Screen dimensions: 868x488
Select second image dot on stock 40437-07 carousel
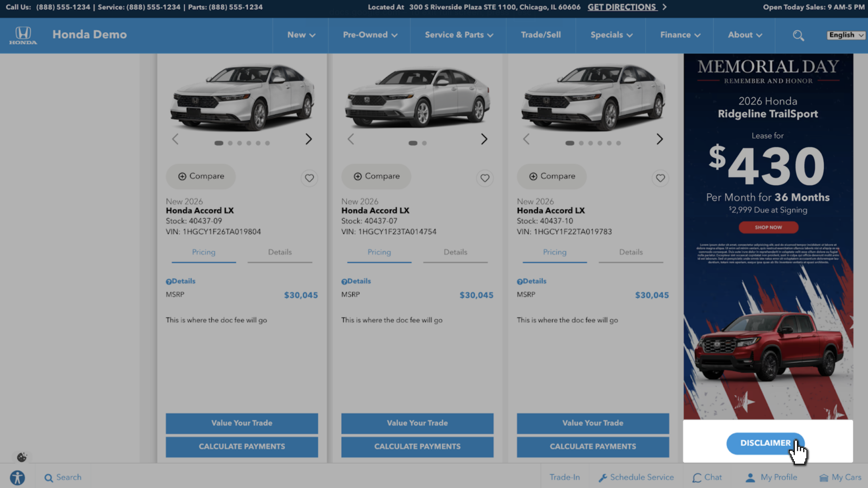point(424,143)
